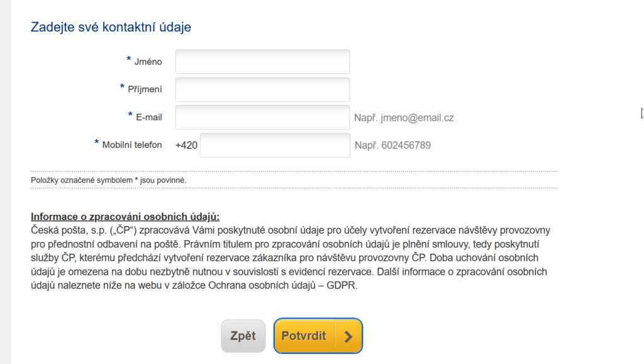Click the Mobilní telefon number field
The width and height of the screenshot is (644, 364).
point(274,145)
